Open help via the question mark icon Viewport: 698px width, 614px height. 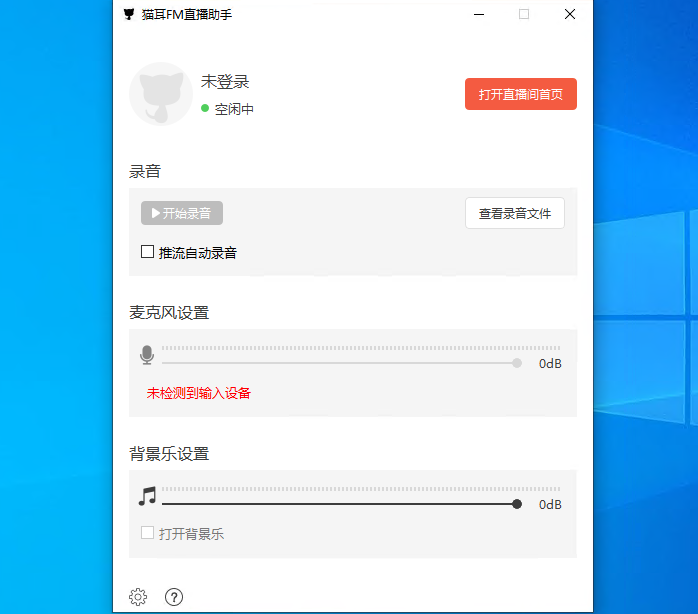point(174,597)
